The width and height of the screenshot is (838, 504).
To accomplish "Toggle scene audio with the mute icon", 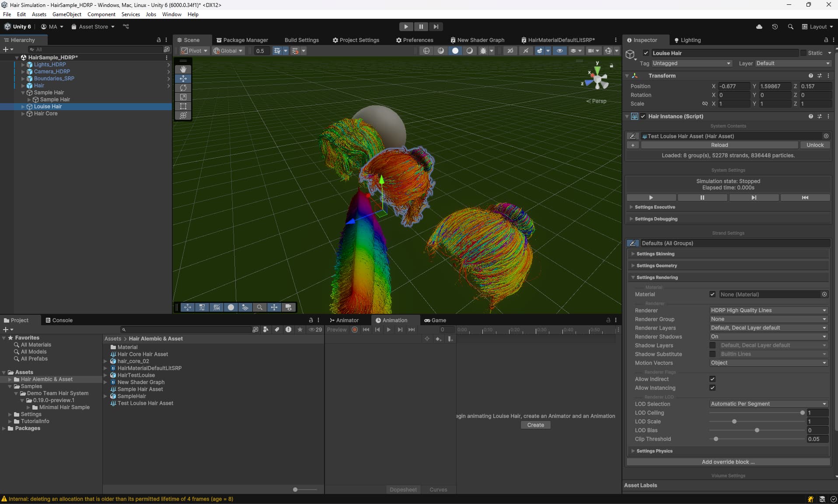I will coord(526,51).
